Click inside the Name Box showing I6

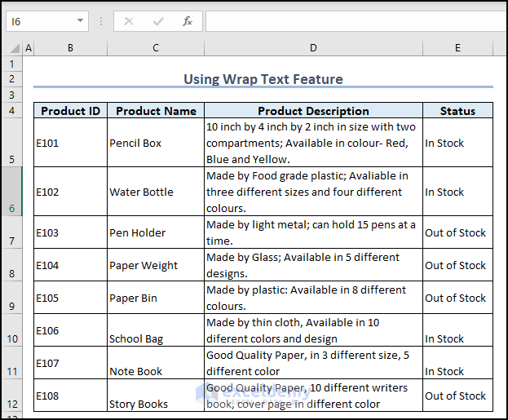click(39, 21)
